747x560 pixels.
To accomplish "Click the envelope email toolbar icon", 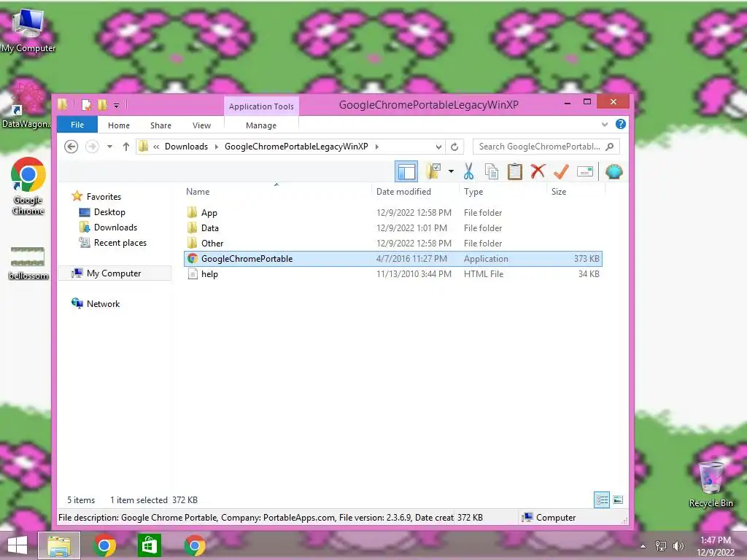I will 584,171.
